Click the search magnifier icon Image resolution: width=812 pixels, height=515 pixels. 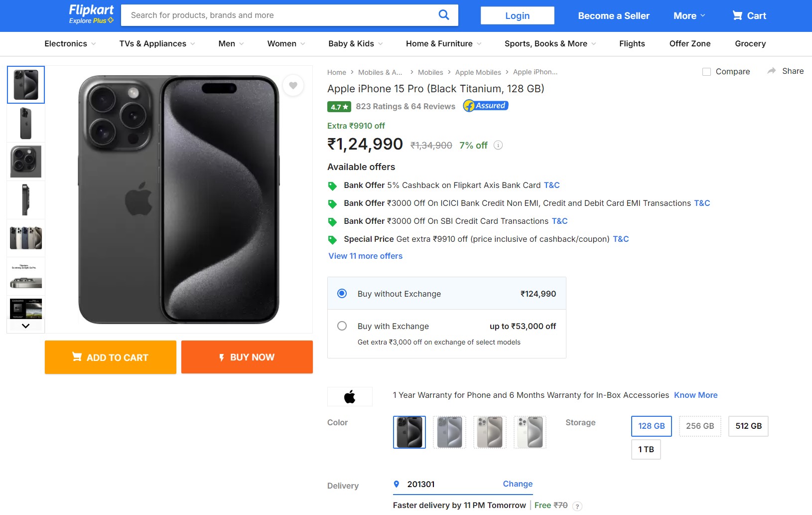443,15
